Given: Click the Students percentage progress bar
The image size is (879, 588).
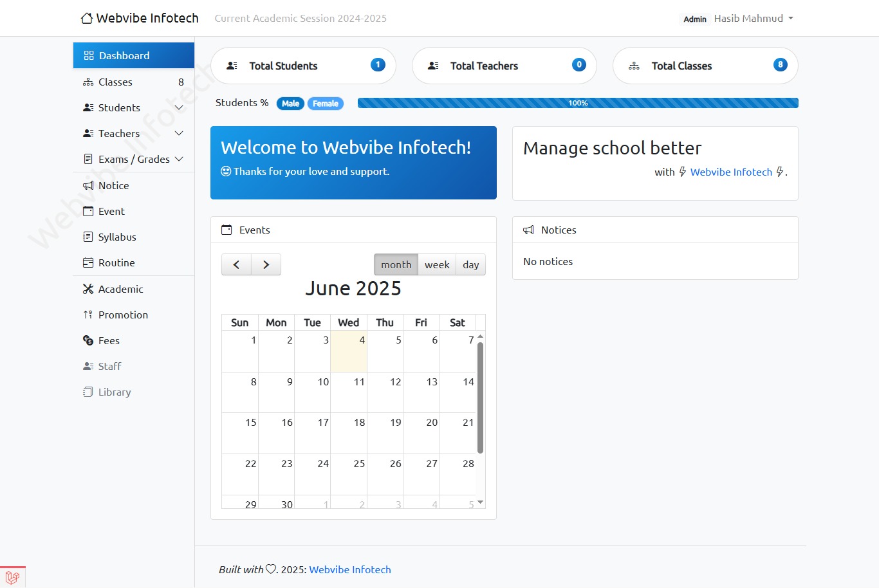Looking at the screenshot, I should pyautogui.click(x=577, y=103).
